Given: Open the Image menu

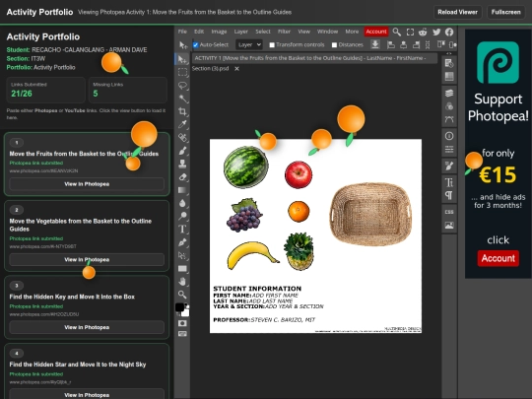Looking at the screenshot, I should pos(219,32).
